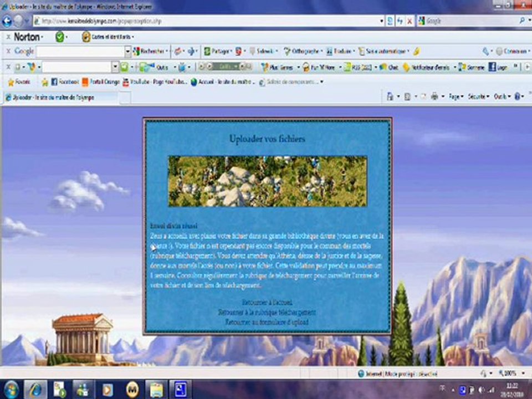Screen dimensions: 532x399
Task: Select the Uploader - le site du maître tab
Action: (61, 98)
